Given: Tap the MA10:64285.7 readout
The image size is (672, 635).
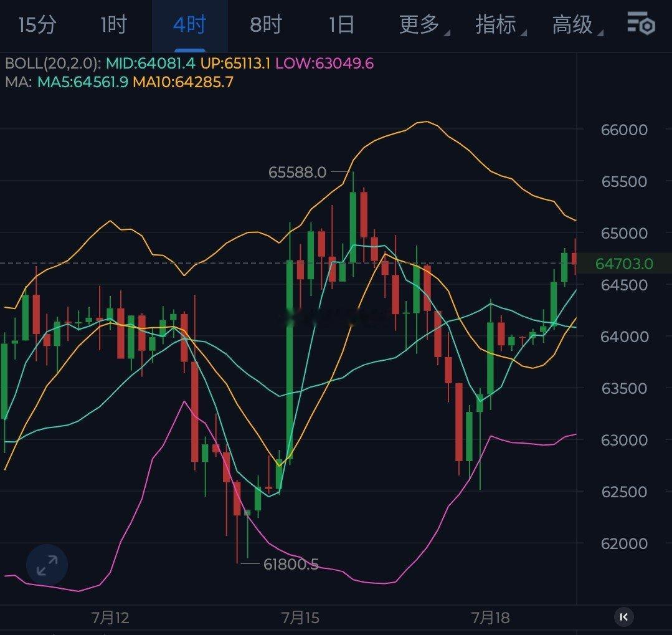Looking at the screenshot, I should click(183, 82).
